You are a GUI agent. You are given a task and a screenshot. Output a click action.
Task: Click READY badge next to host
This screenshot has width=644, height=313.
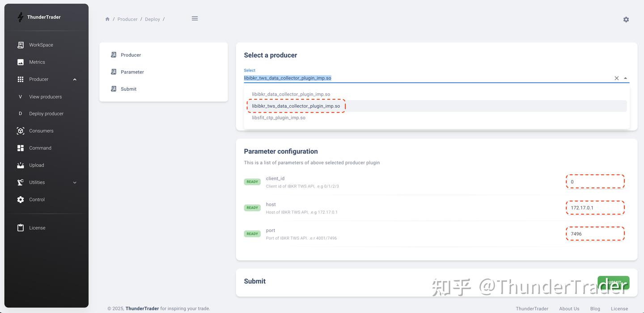click(x=252, y=208)
